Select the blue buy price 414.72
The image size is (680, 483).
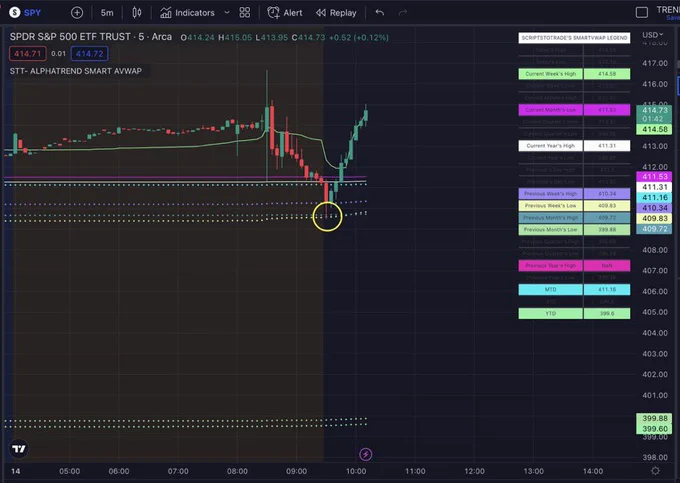tap(90, 54)
